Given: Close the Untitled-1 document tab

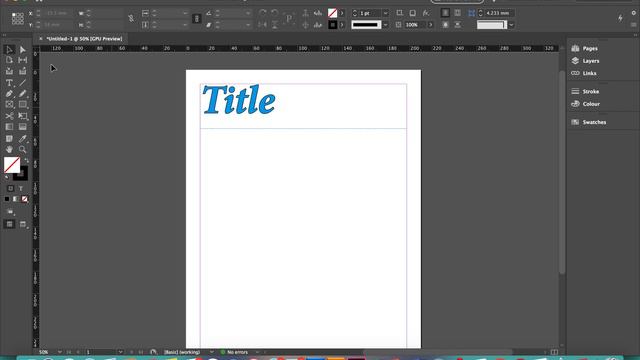Looking at the screenshot, I should pos(40,39).
